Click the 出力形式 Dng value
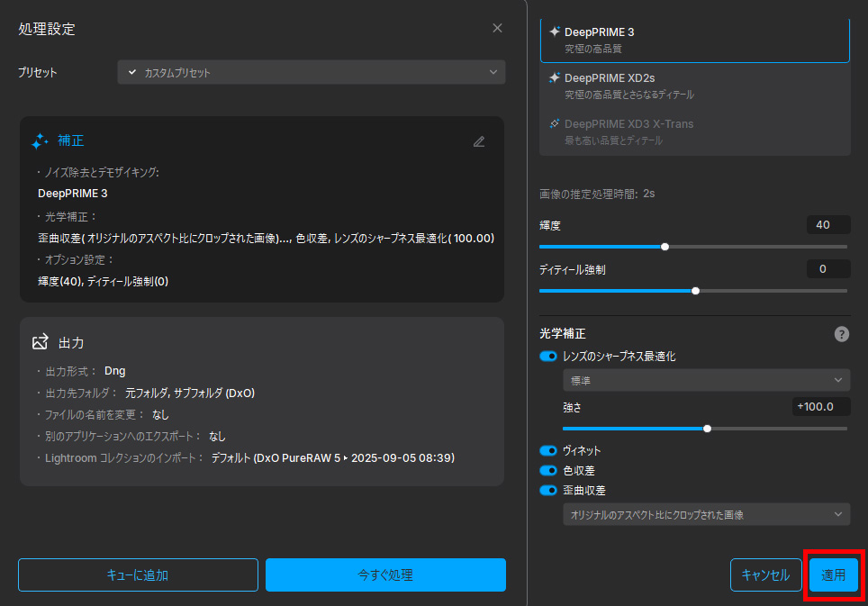Viewport: 868px width, 606px height. (x=115, y=371)
